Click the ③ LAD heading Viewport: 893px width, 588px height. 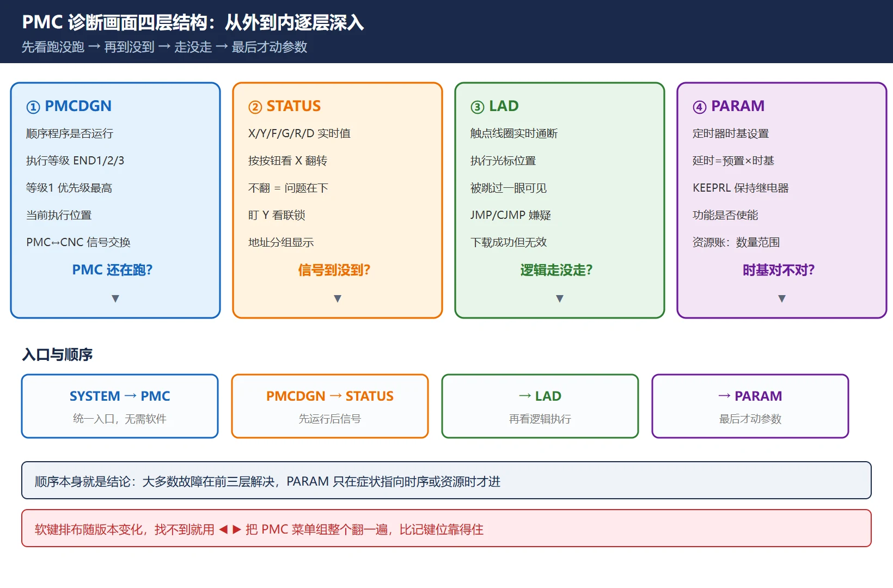coord(494,106)
